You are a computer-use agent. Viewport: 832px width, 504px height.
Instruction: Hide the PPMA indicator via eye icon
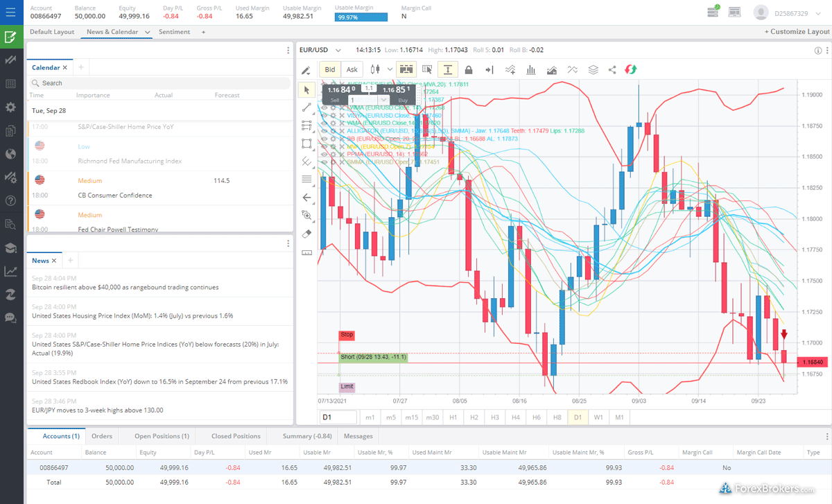[x=324, y=154]
